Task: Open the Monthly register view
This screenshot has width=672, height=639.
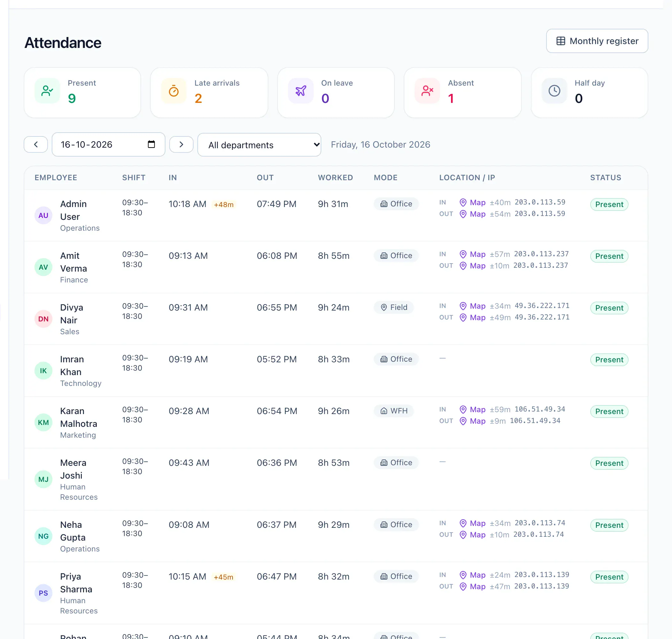Action: 597,41
